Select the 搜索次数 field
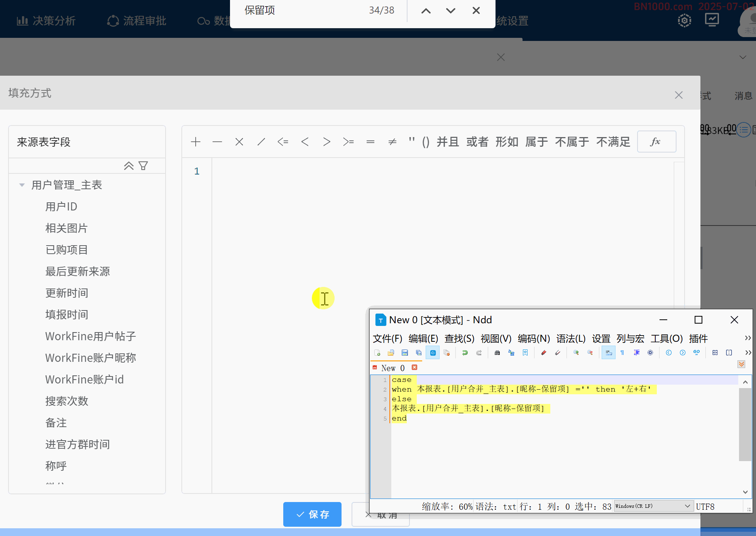The width and height of the screenshot is (756, 536). click(x=67, y=401)
